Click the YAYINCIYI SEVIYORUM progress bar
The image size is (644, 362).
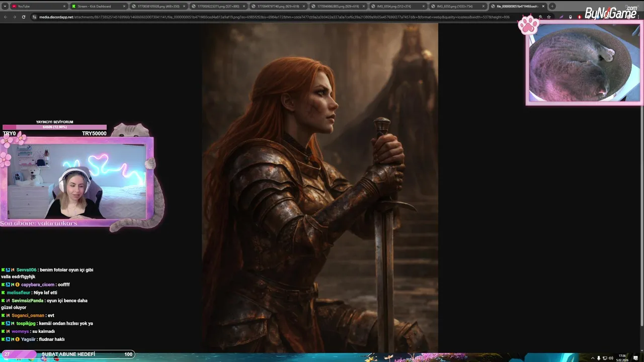click(x=54, y=127)
